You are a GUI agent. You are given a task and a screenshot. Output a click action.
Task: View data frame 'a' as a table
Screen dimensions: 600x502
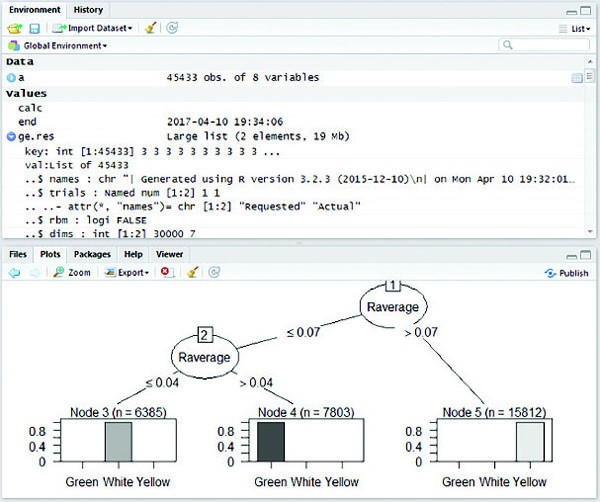point(577,78)
